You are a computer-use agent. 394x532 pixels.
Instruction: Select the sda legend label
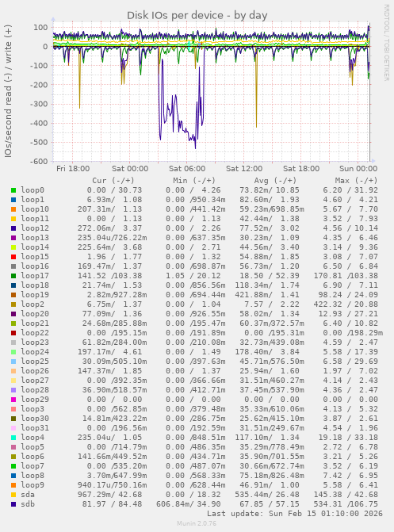coord(28,495)
